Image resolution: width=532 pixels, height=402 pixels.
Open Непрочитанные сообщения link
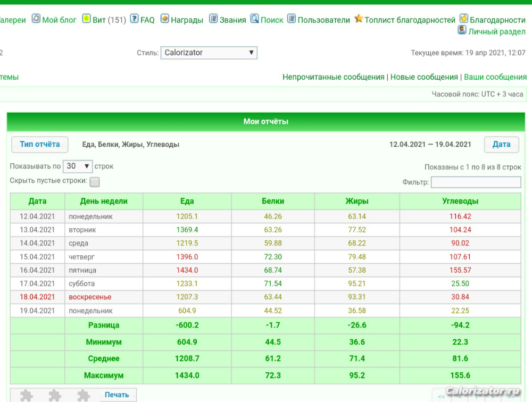[333, 77]
